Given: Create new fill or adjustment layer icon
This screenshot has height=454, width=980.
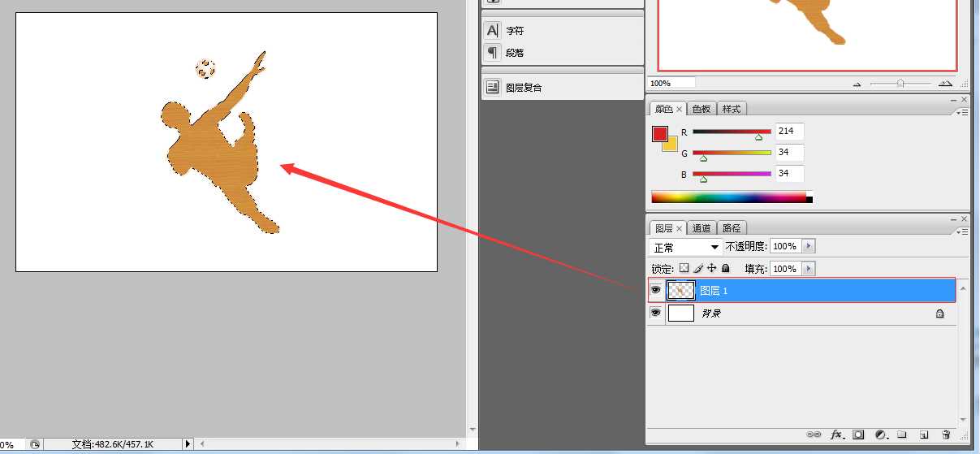Looking at the screenshot, I should point(881,435).
